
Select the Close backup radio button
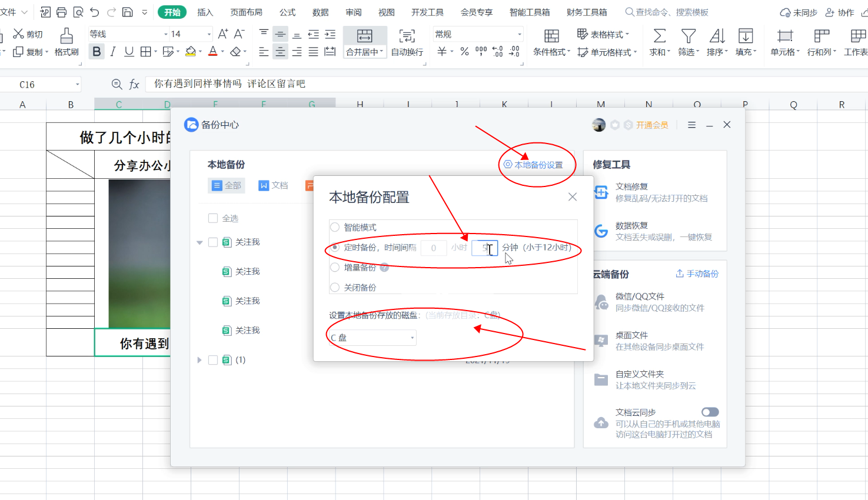pos(335,287)
